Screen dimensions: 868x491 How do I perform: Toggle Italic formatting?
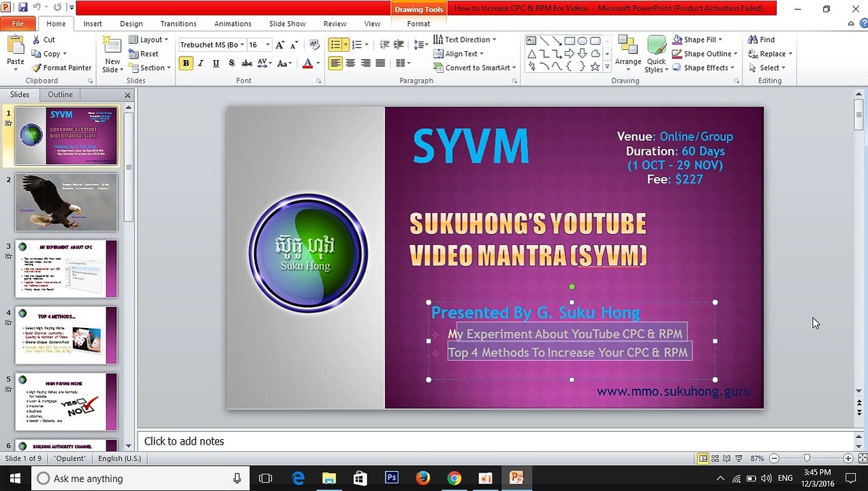(200, 63)
